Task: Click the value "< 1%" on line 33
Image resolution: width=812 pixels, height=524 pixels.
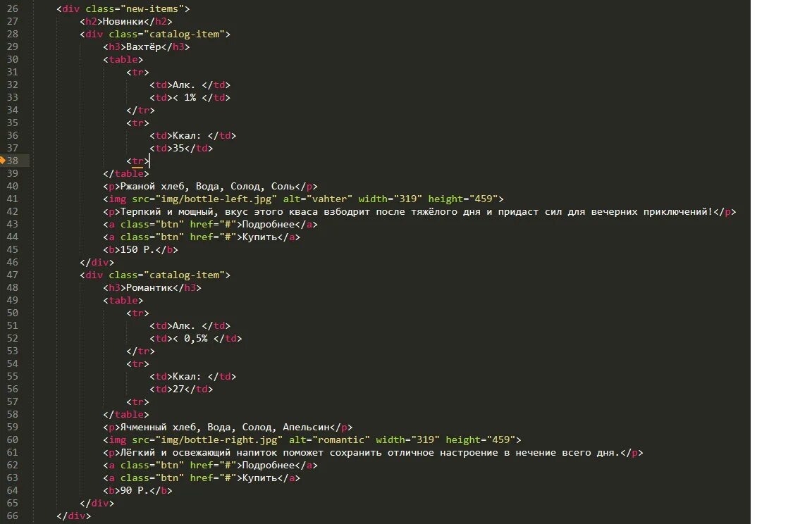Action: pyautogui.click(x=184, y=97)
